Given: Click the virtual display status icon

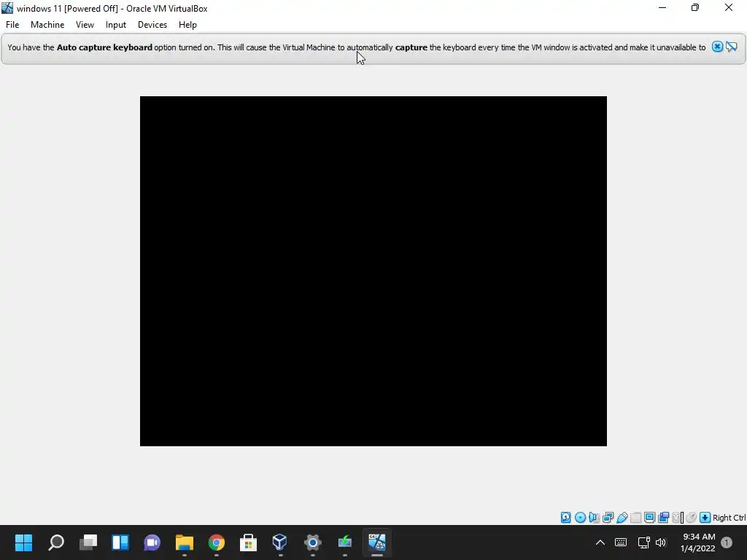Looking at the screenshot, I should 650,518.
